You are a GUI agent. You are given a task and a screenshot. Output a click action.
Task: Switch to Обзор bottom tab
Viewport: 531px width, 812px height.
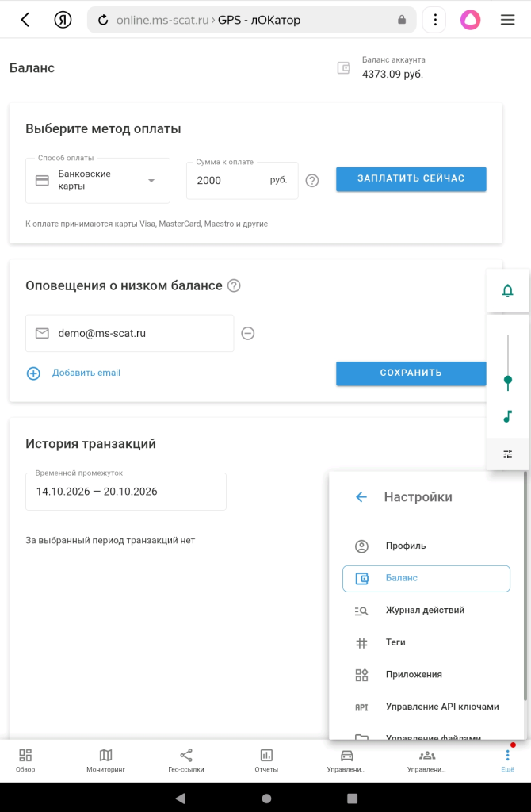(25, 760)
